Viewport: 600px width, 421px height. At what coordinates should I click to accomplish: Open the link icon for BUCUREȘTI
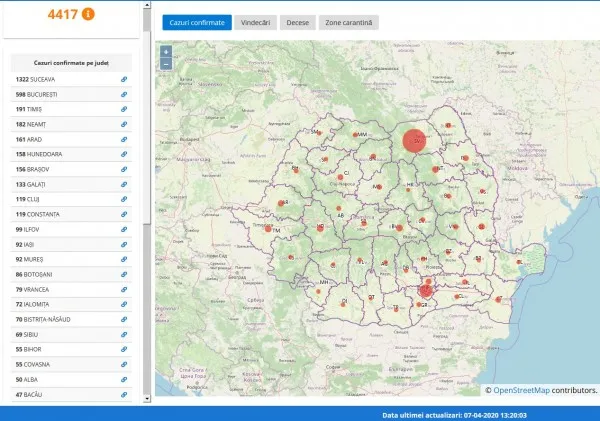124,95
